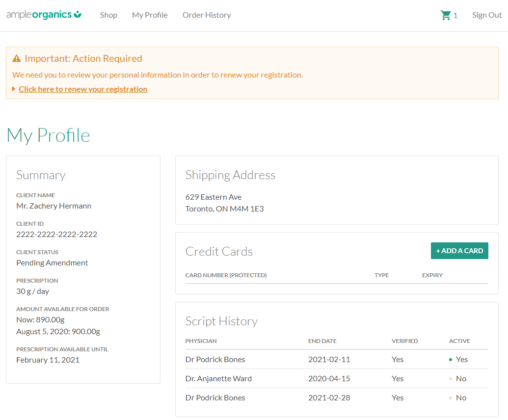The height and width of the screenshot is (420, 508).
Task: Click the shipping address 629 Eastern Ave
Action: [x=214, y=197]
